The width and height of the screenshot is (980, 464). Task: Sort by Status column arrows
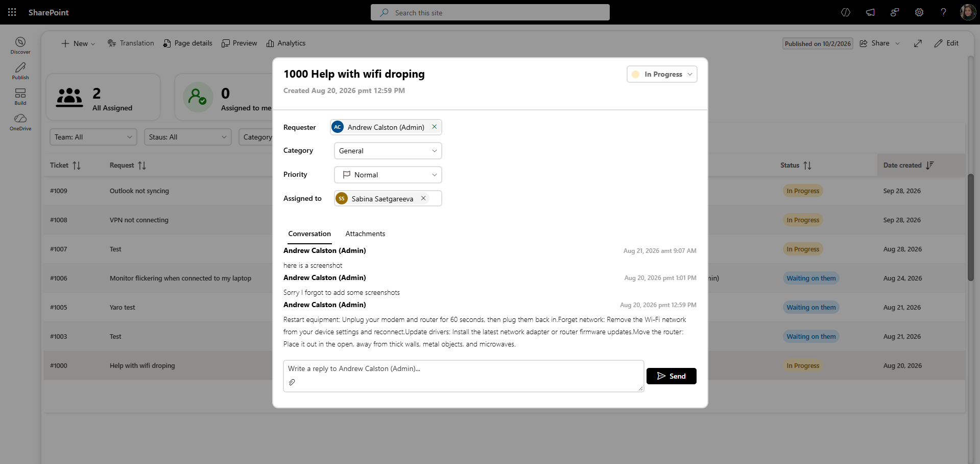click(807, 166)
